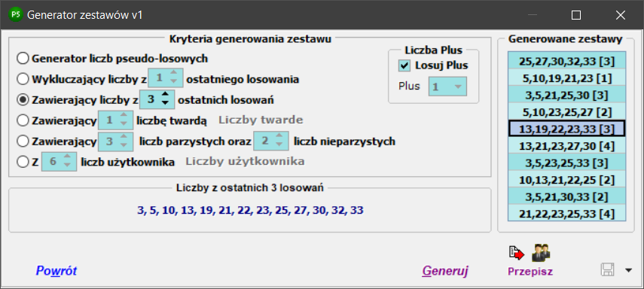644x289 pixels.
Task: Select set 21,22,23,25,33 [4] in list
Action: point(566,213)
